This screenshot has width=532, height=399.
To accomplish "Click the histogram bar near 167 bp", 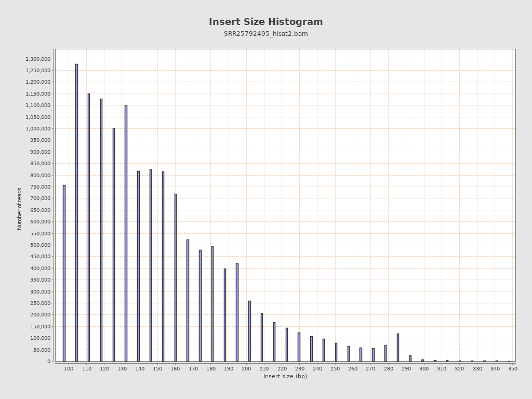I will [188, 301].
